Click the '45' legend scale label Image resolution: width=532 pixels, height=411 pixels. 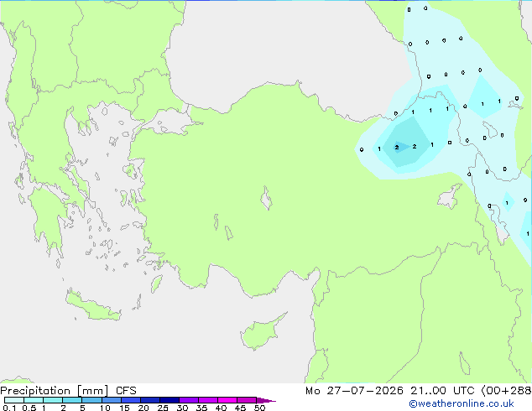[x=240, y=408]
